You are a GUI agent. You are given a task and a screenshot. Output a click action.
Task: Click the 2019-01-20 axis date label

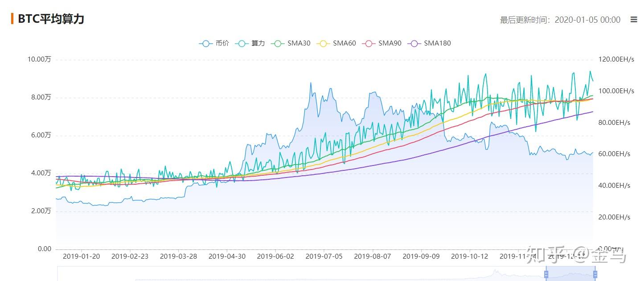click(x=81, y=256)
